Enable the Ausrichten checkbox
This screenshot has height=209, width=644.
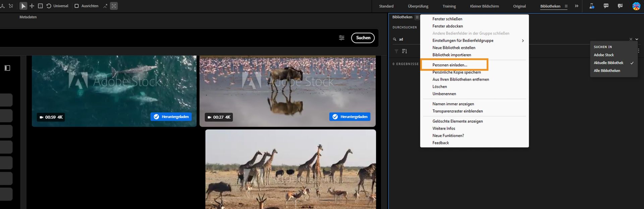[x=76, y=6]
